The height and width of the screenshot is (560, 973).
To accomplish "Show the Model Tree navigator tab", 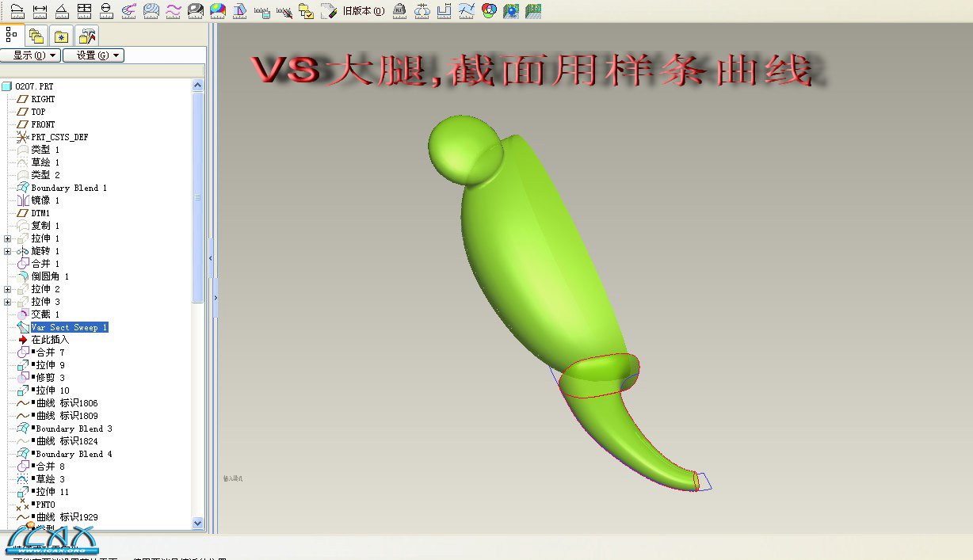I will (12, 35).
